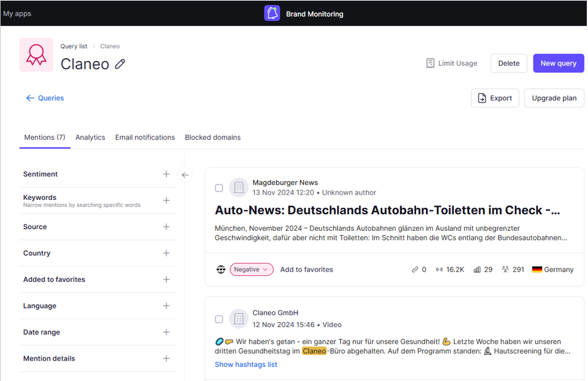
Task: Click the 12 Nov 2024 15:46 timestamp
Action: click(x=284, y=325)
